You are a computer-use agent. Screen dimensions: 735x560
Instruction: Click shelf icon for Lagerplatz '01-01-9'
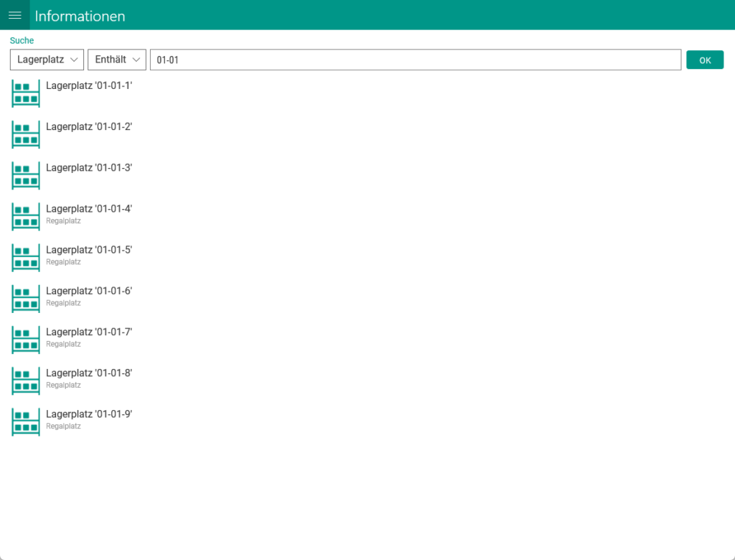tap(26, 421)
